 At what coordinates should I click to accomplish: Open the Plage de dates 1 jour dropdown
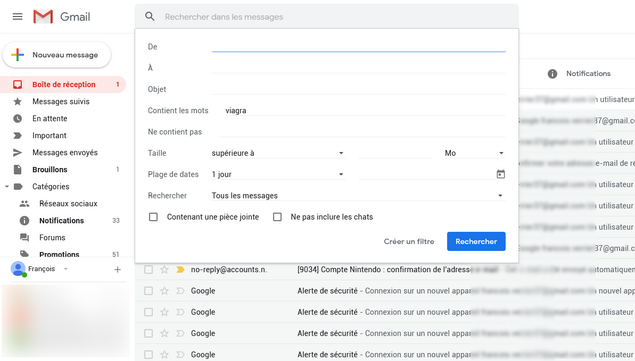pyautogui.click(x=278, y=174)
